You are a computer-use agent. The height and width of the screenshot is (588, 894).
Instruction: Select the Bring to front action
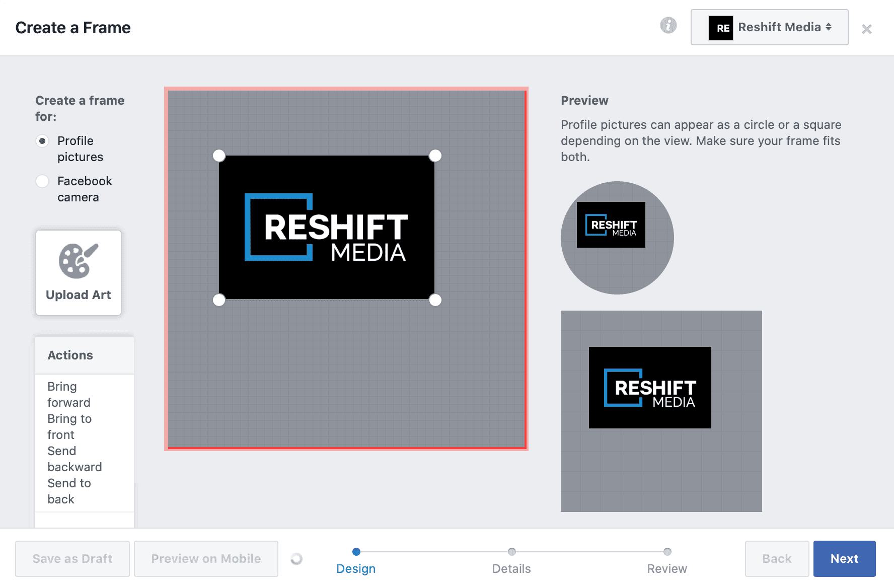[x=69, y=426]
